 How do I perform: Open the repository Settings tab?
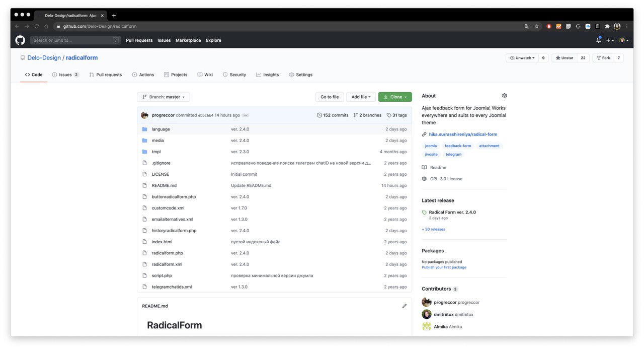click(301, 75)
